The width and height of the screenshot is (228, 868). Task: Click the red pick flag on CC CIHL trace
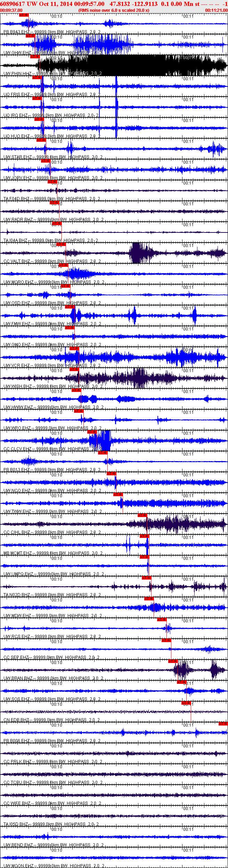pos(142,515)
